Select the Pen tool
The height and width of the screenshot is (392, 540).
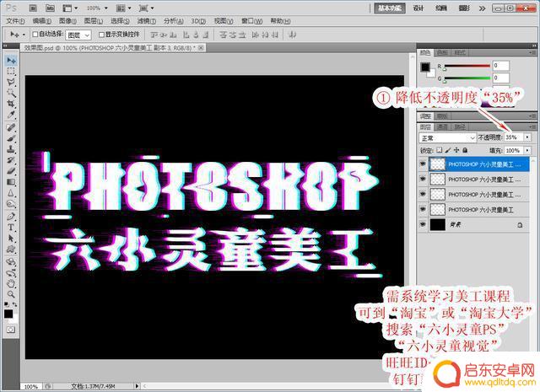coord(11,217)
